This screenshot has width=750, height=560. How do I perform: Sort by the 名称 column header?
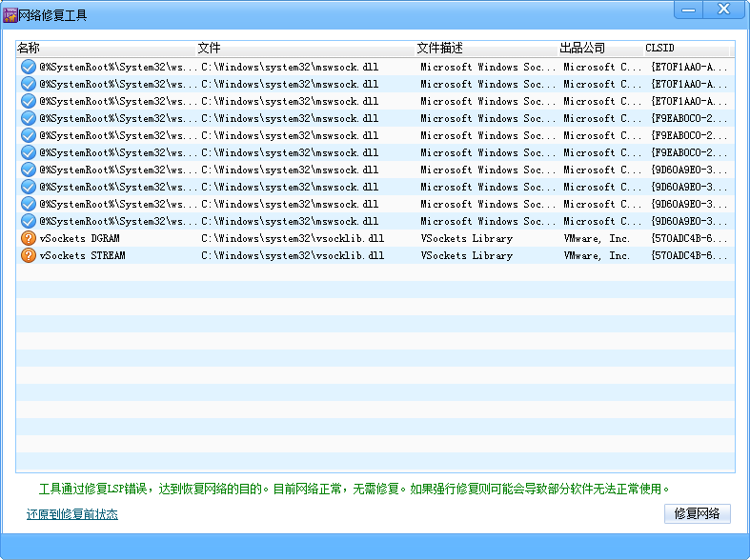(x=29, y=48)
